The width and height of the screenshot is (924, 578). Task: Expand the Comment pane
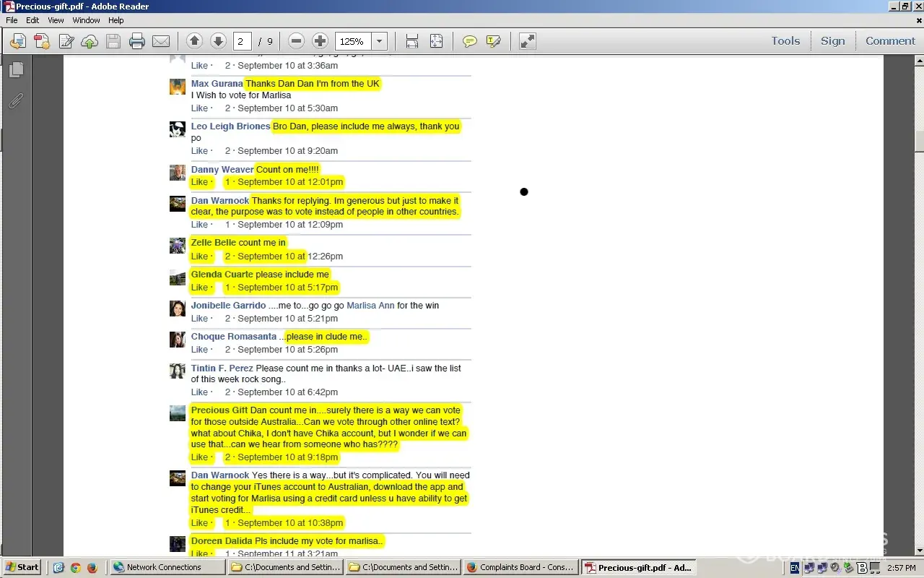tap(890, 41)
